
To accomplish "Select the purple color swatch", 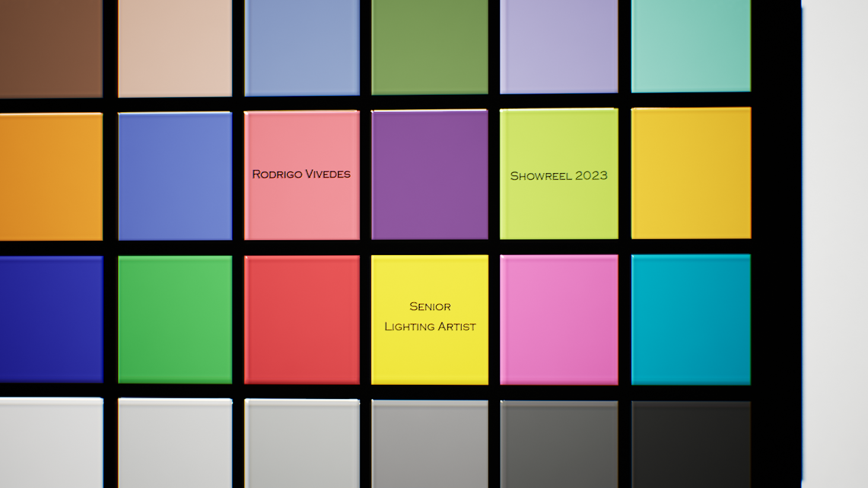I will pos(430,174).
